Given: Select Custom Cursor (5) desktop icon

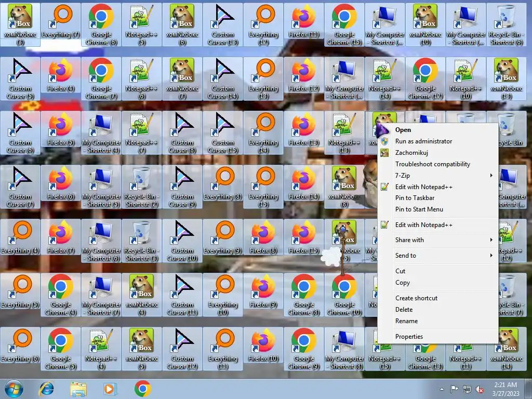Looking at the screenshot, I should (20, 79).
